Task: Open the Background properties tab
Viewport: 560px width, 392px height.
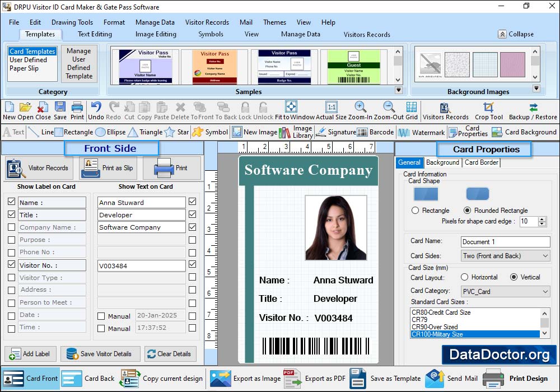Action: click(442, 162)
